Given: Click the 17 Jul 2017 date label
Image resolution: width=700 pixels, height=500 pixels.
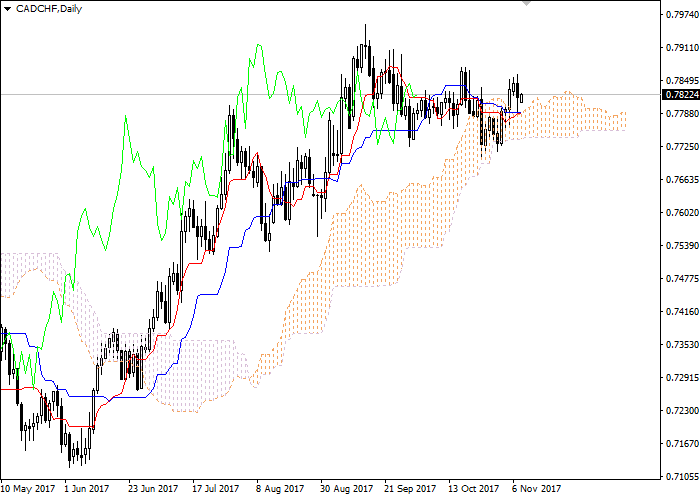Looking at the screenshot, I should point(217,489).
